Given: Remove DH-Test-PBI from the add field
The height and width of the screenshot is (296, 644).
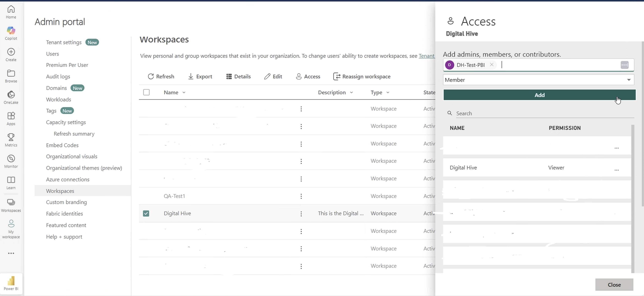Looking at the screenshot, I should coord(491,65).
